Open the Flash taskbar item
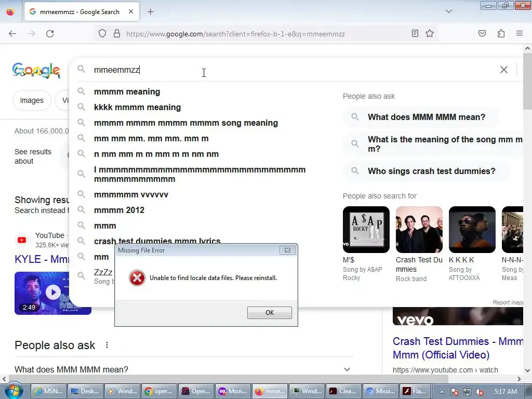Image resolution: width=532 pixels, height=399 pixels. click(416, 391)
